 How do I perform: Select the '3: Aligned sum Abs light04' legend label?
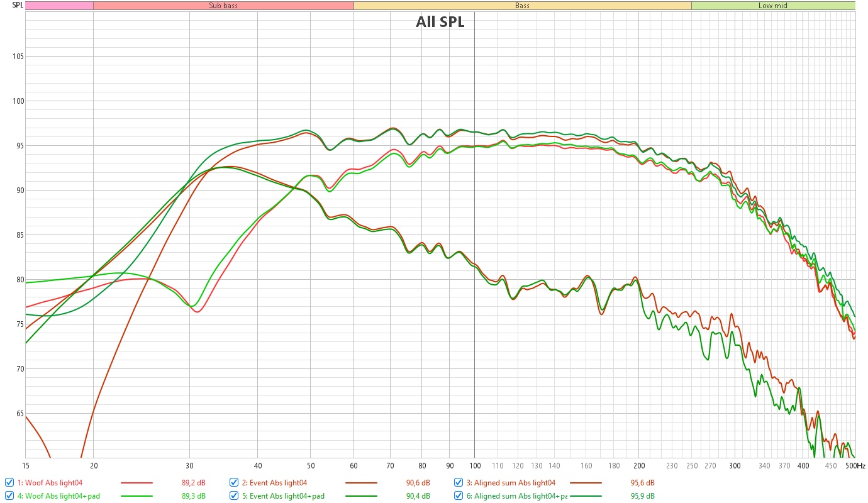(511, 483)
